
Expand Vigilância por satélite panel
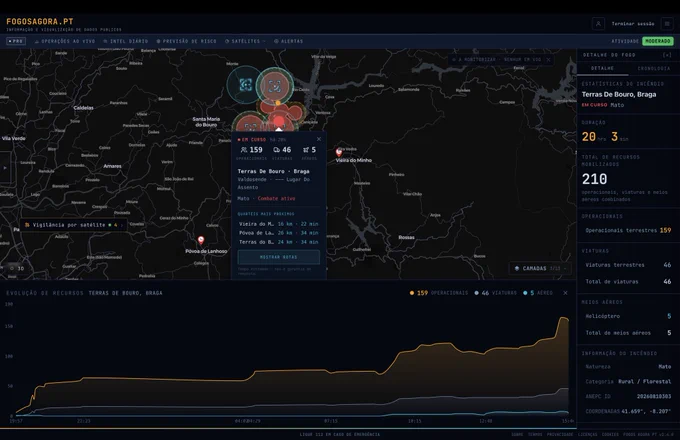coord(74,225)
